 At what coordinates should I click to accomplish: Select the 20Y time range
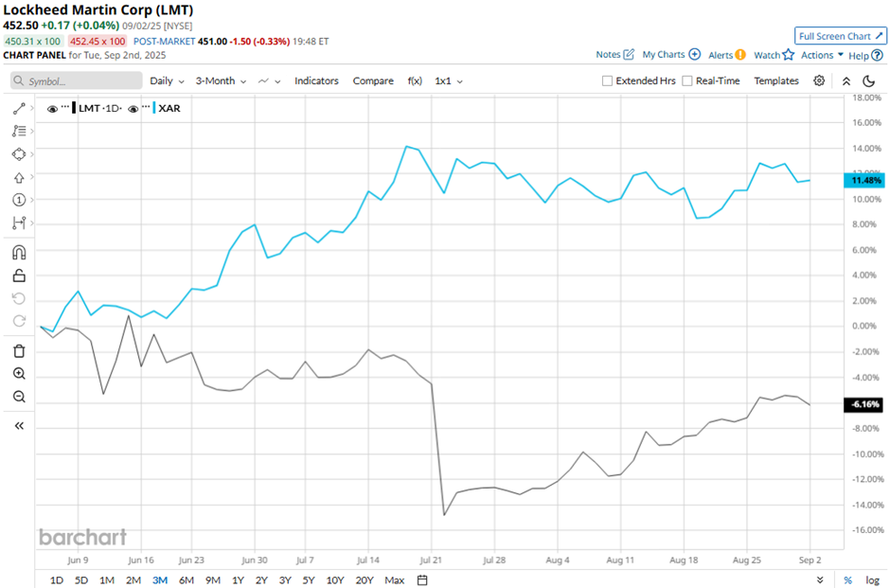365,580
